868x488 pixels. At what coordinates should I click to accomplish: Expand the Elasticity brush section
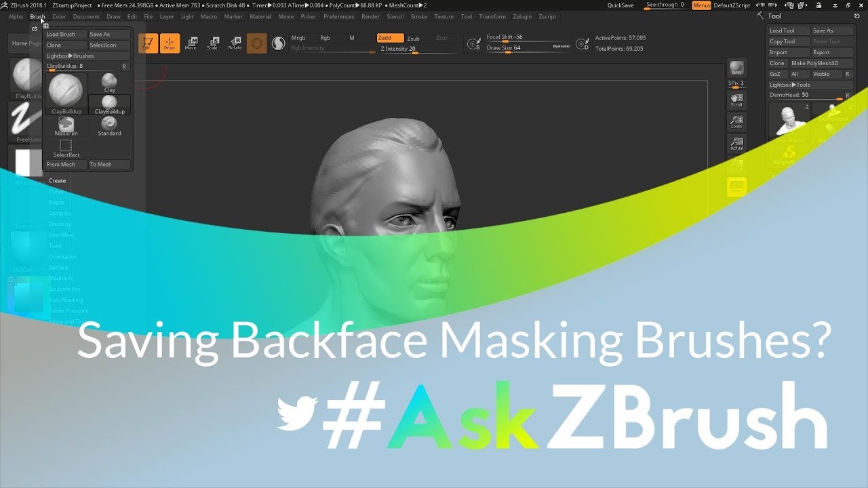point(60,224)
